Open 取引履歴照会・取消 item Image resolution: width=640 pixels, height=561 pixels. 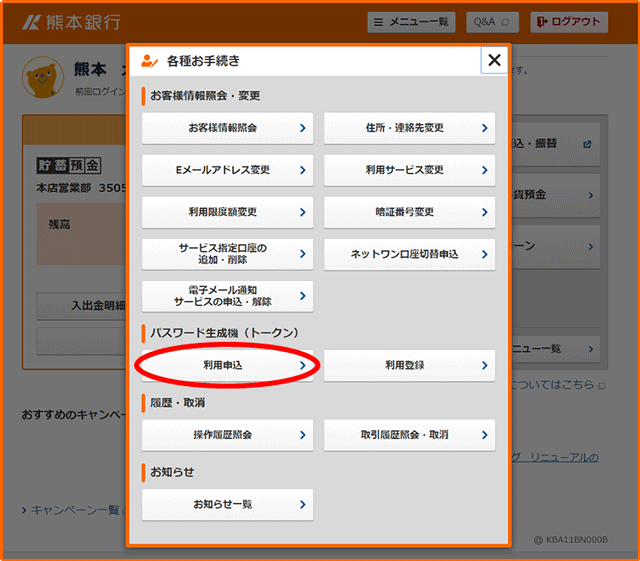(409, 435)
